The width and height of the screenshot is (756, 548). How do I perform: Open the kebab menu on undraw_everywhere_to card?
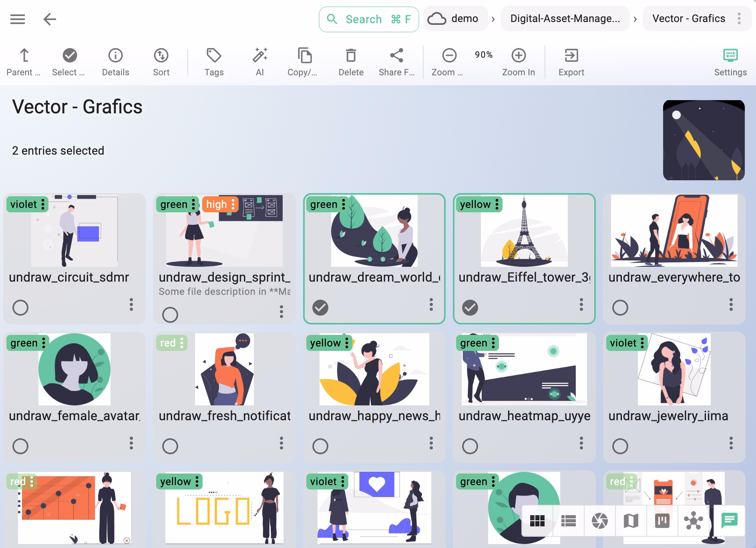[x=731, y=307]
